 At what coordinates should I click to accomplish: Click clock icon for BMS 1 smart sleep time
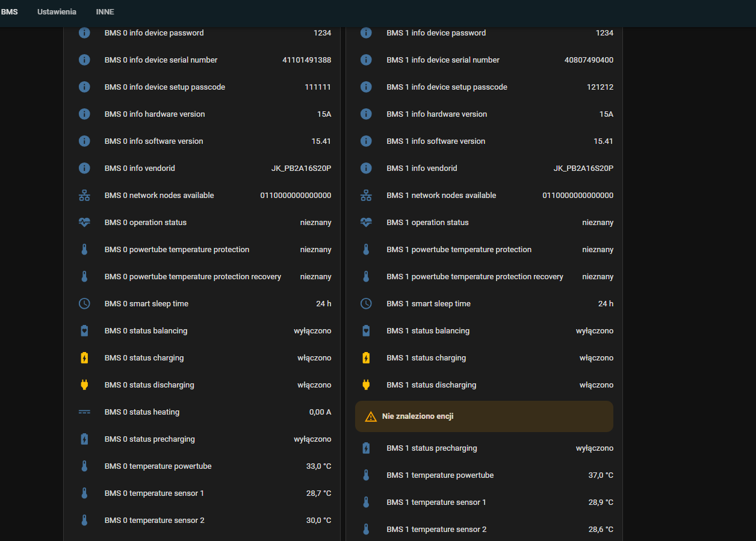pos(366,304)
